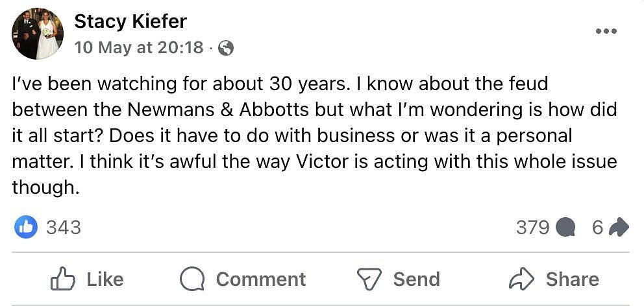Click the Send icon

click(x=369, y=279)
